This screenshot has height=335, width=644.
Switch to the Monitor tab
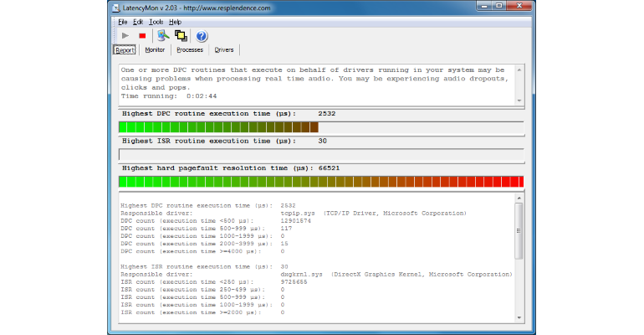[155, 50]
